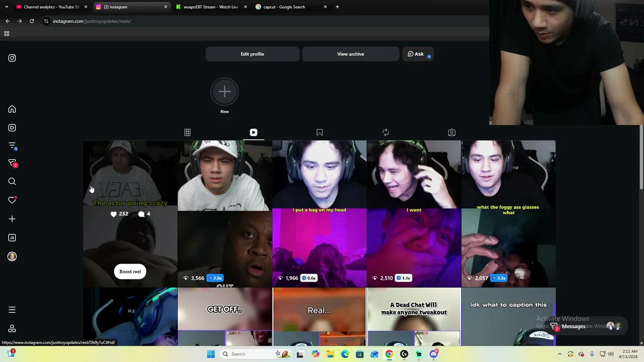The image size is (644, 362).
Task: Click the View archive button
Action: [x=351, y=54]
